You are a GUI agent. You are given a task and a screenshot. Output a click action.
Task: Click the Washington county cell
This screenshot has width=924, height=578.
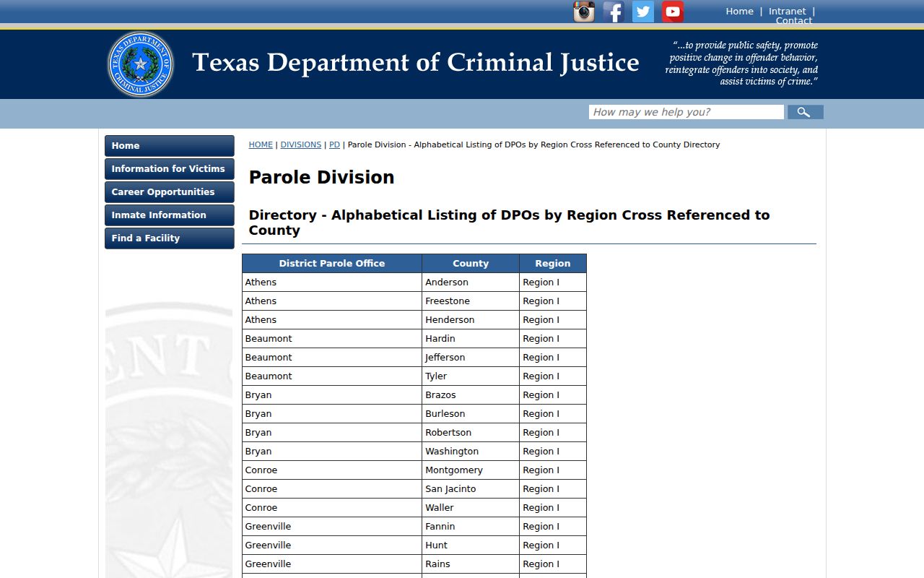[471, 452]
